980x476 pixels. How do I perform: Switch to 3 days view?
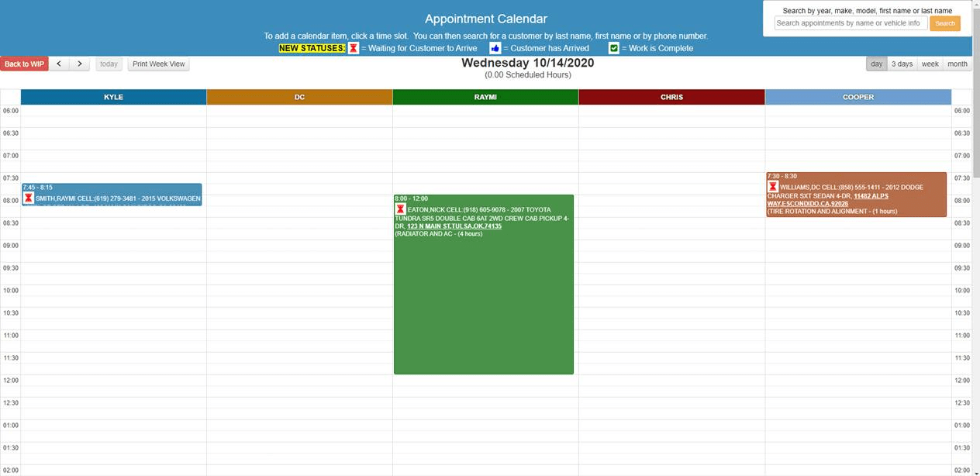pos(902,64)
